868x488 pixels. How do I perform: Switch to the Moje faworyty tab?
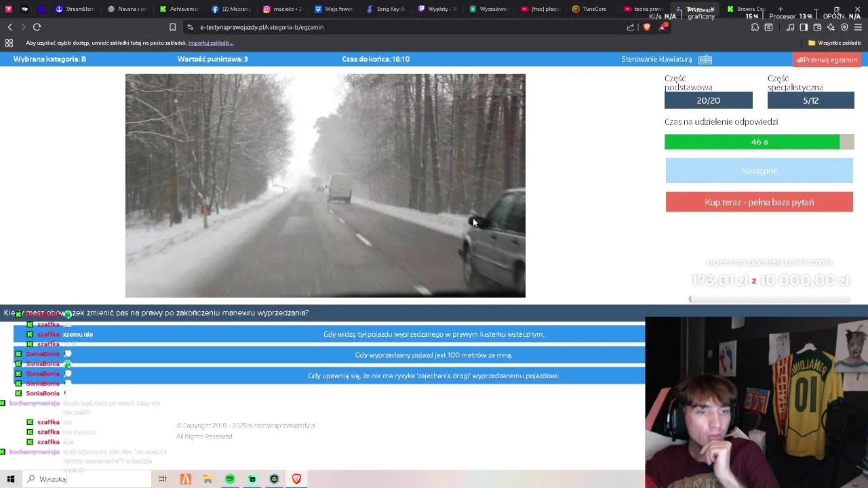click(x=334, y=9)
